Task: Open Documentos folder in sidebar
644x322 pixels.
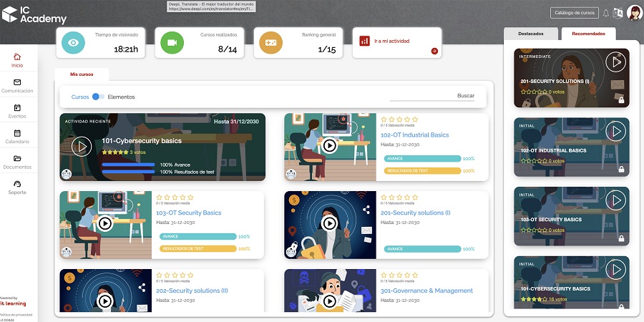Action: 17,162
